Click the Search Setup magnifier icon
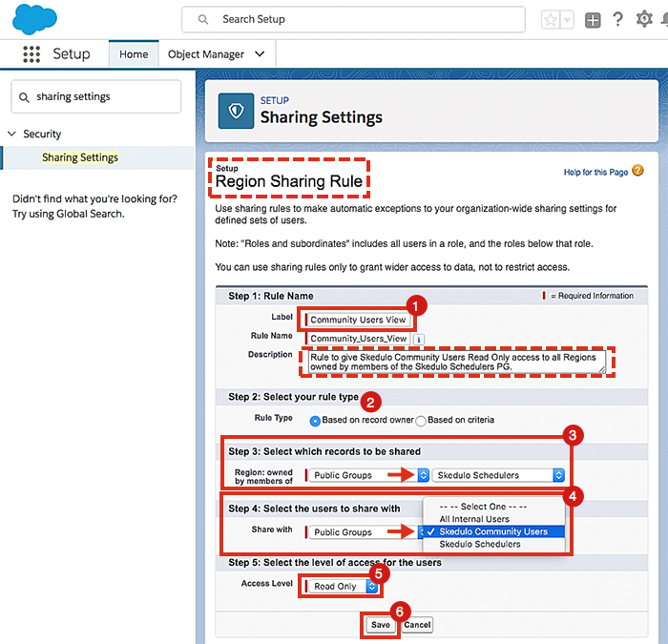The width and height of the screenshot is (668, 644). click(203, 20)
